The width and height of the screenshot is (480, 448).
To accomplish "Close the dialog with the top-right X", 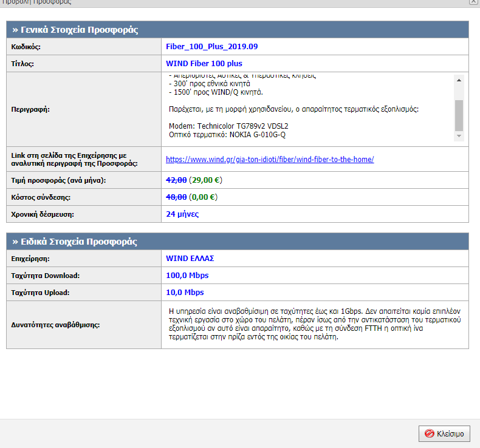I will [474, 2].
